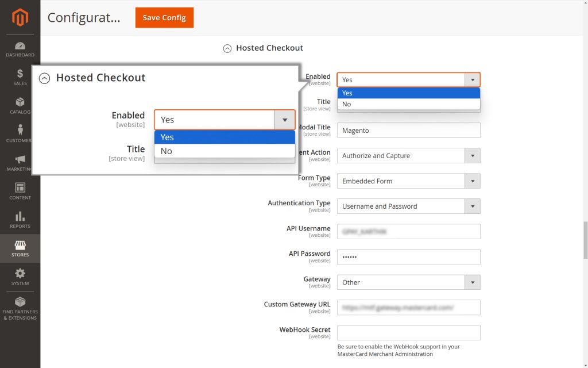Choose No in zoomed callout list
This screenshot has height=368, width=588.
click(x=225, y=151)
